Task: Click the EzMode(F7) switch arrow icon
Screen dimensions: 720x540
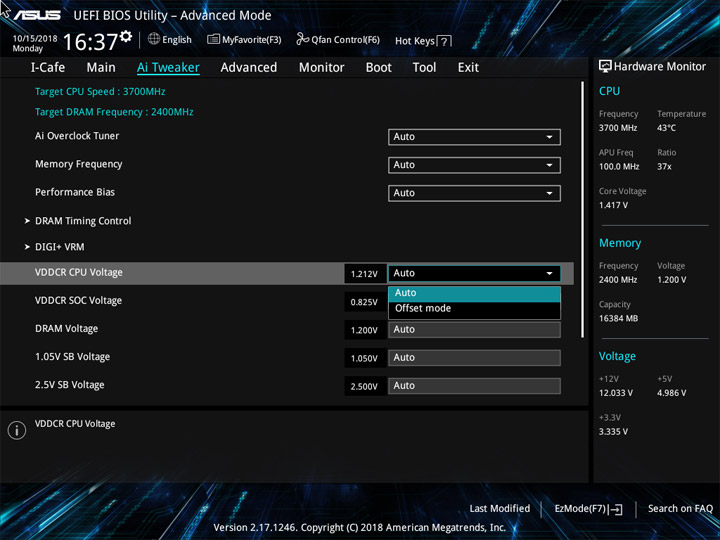Action: pos(615,509)
